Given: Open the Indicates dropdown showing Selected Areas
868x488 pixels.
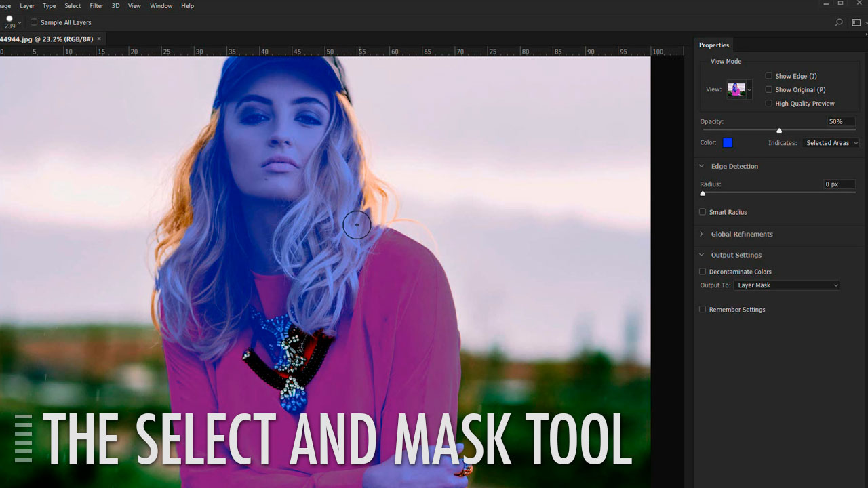Looking at the screenshot, I should pos(830,142).
